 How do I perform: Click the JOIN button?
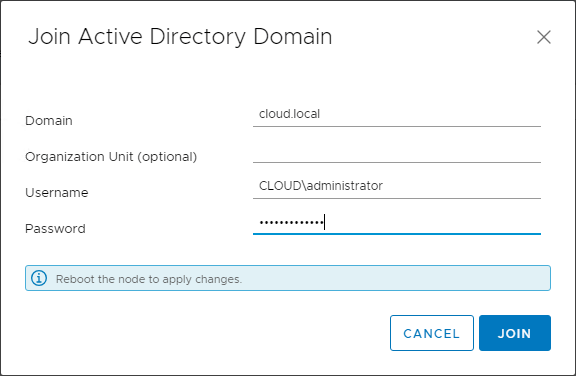click(515, 333)
